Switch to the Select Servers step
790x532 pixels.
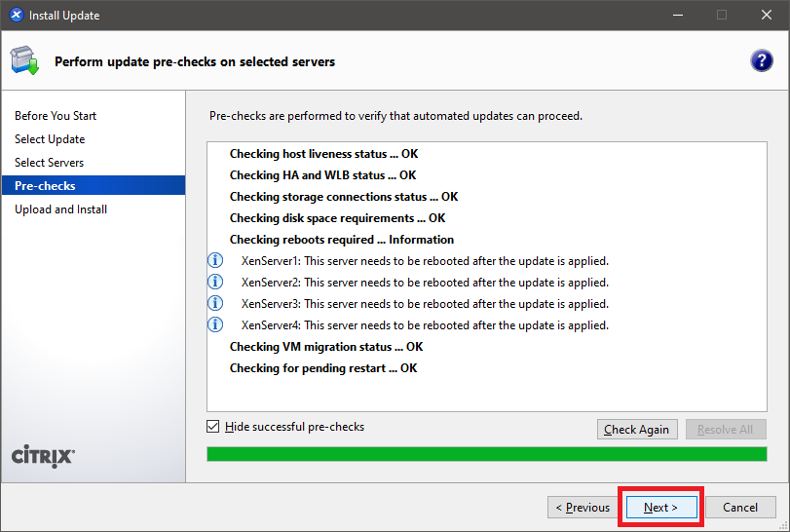pyautogui.click(x=49, y=163)
